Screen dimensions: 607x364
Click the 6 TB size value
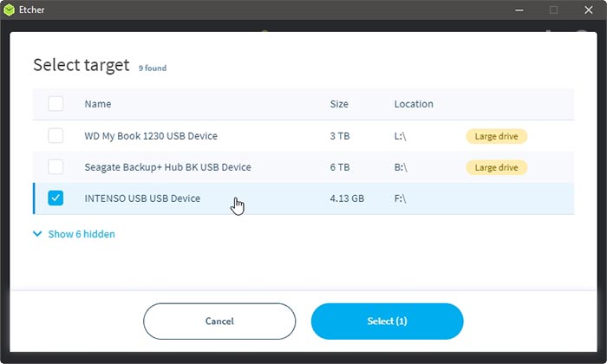340,167
